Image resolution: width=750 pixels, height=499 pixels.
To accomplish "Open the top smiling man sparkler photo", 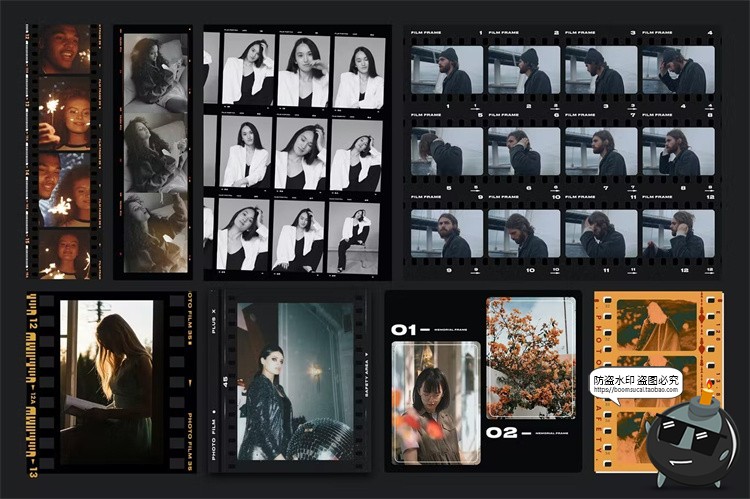I will pyautogui.click(x=65, y=49).
